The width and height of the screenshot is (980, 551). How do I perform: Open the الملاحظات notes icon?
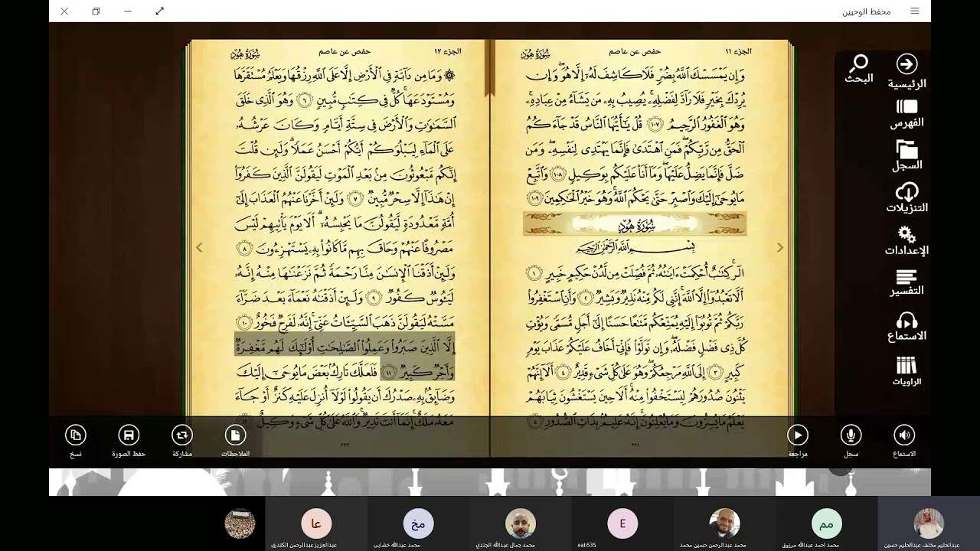click(236, 435)
